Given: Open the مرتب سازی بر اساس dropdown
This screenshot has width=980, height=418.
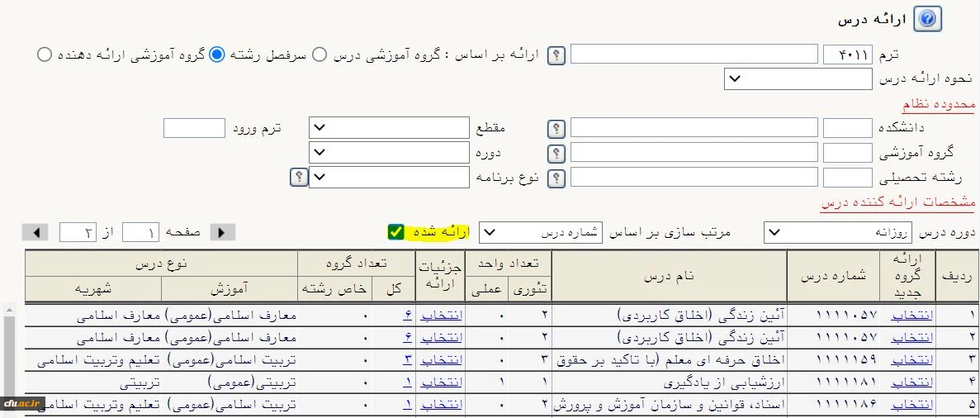Looking at the screenshot, I should point(541,233).
